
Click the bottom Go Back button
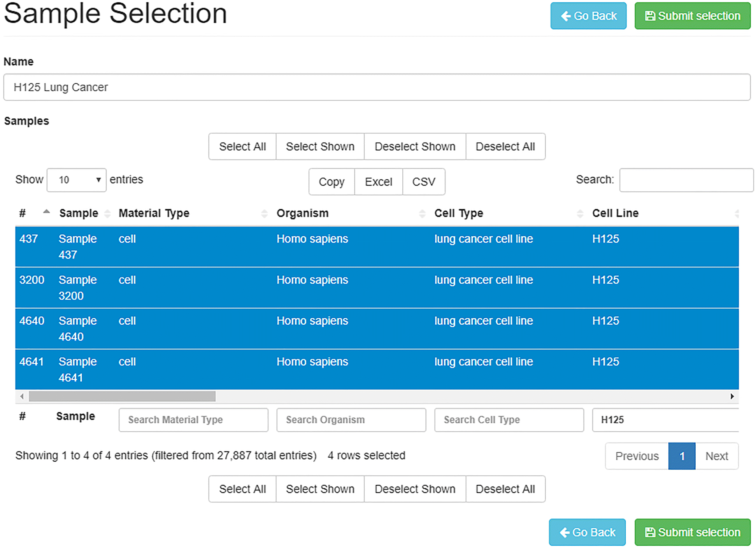587,532
